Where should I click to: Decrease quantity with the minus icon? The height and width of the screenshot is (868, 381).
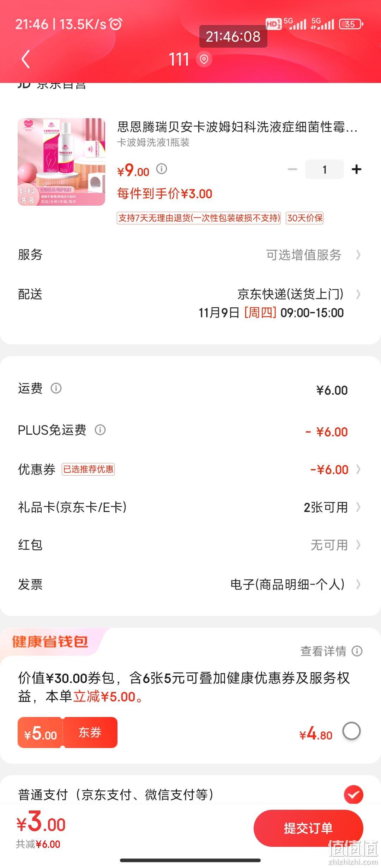click(292, 169)
